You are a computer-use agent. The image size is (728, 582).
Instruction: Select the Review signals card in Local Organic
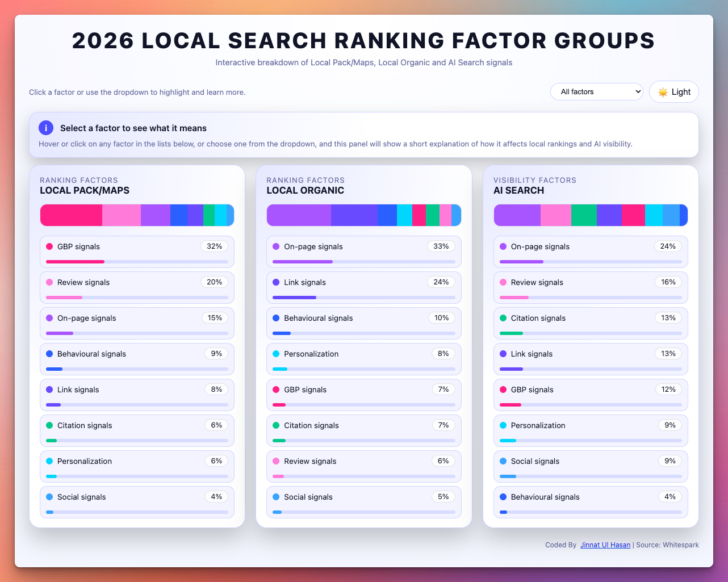coord(364,466)
